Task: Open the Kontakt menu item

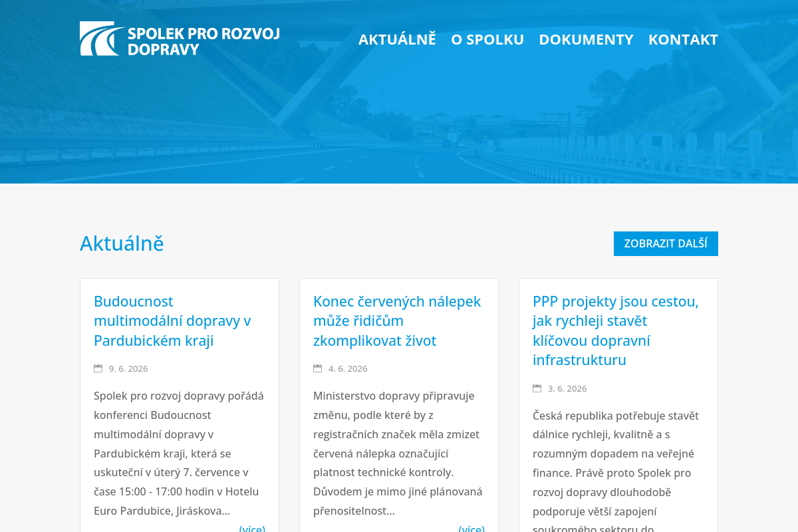Action: click(x=683, y=39)
